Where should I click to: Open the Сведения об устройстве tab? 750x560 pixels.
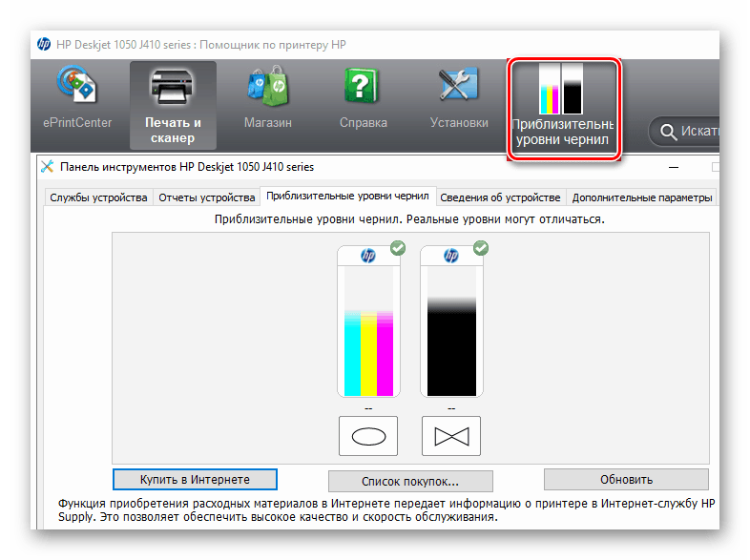(500, 197)
